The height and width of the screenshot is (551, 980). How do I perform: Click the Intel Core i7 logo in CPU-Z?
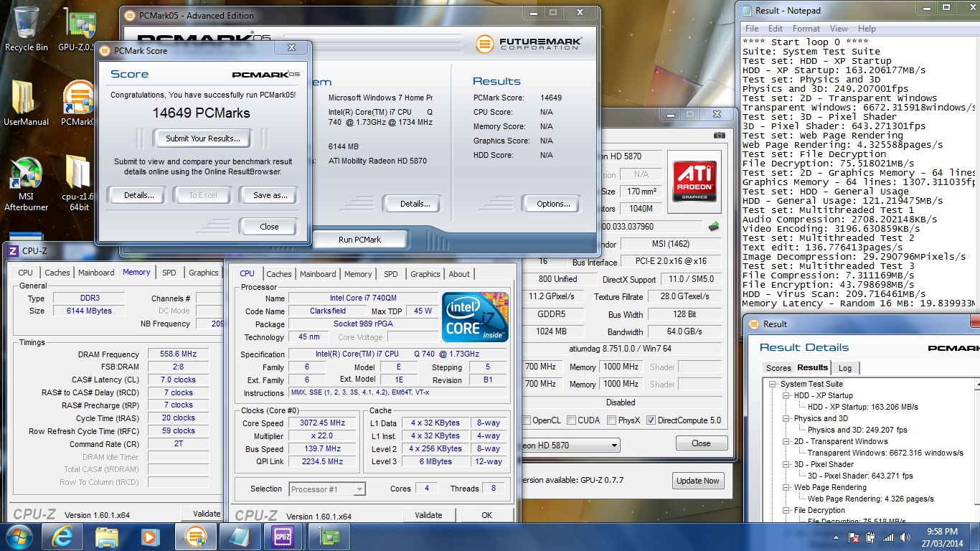475,316
